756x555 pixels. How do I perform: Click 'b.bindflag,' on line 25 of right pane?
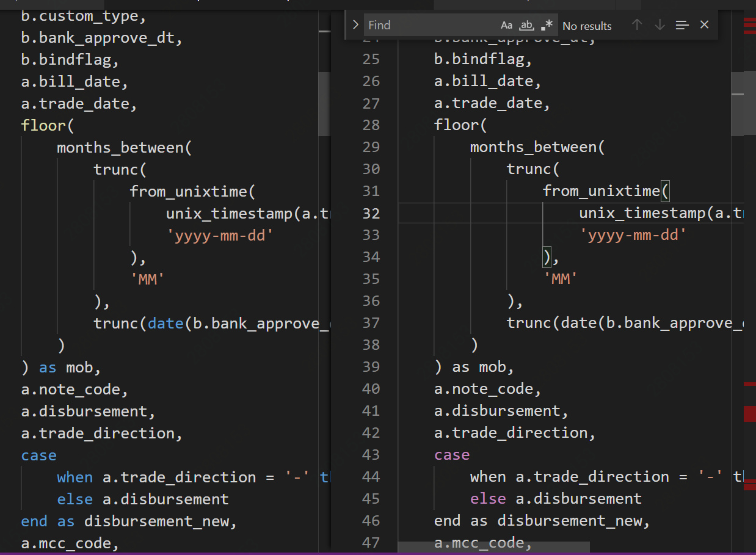[x=484, y=59]
